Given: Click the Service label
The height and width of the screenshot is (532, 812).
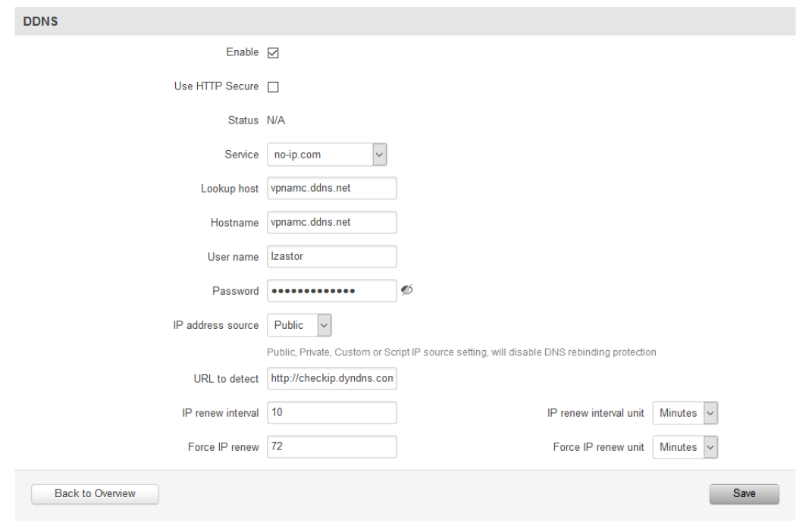Looking at the screenshot, I should coord(241,155).
